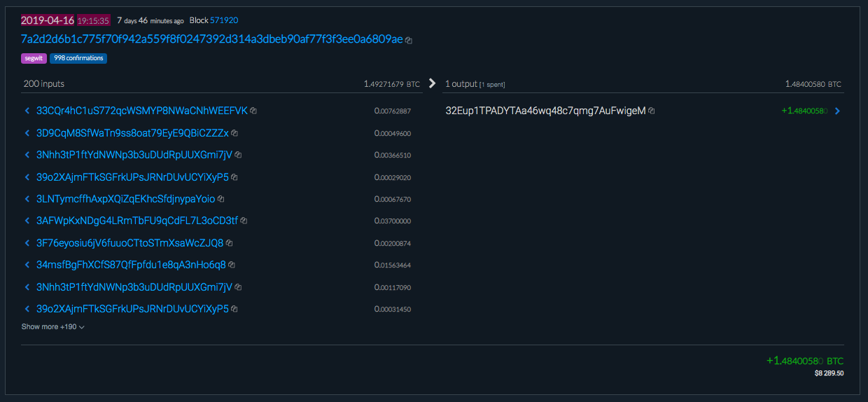Click the segwit tag

tap(34, 58)
